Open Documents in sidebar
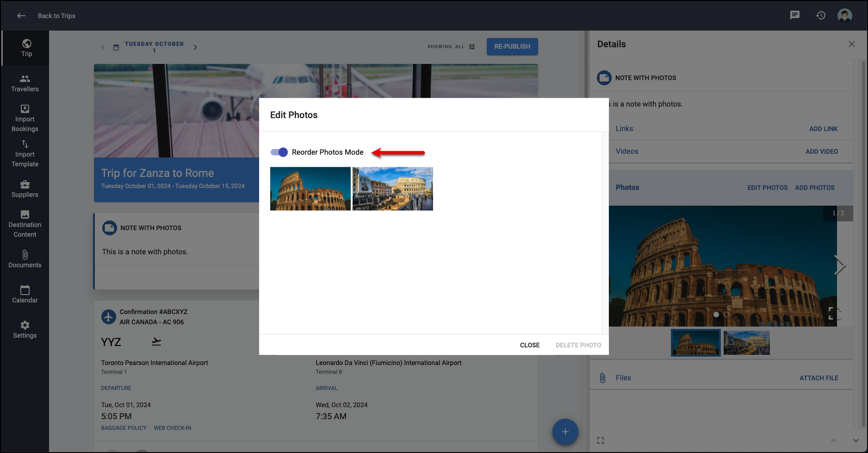Image resolution: width=868 pixels, height=453 pixels. pyautogui.click(x=25, y=259)
